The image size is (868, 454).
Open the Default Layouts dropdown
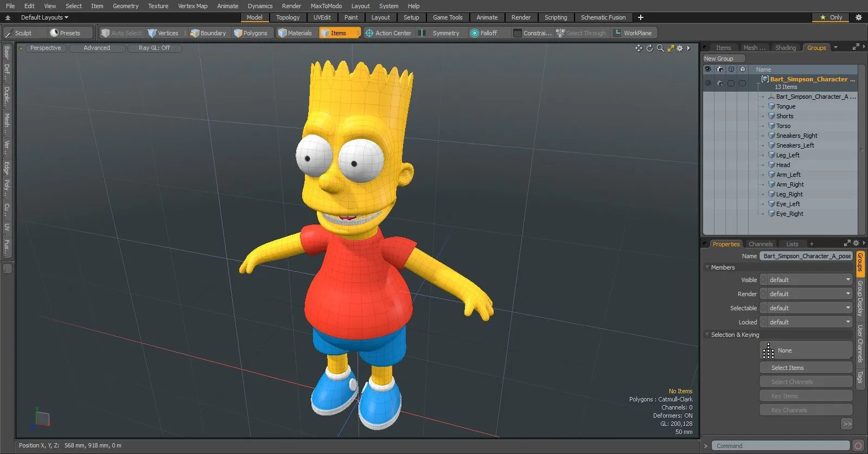pos(44,17)
